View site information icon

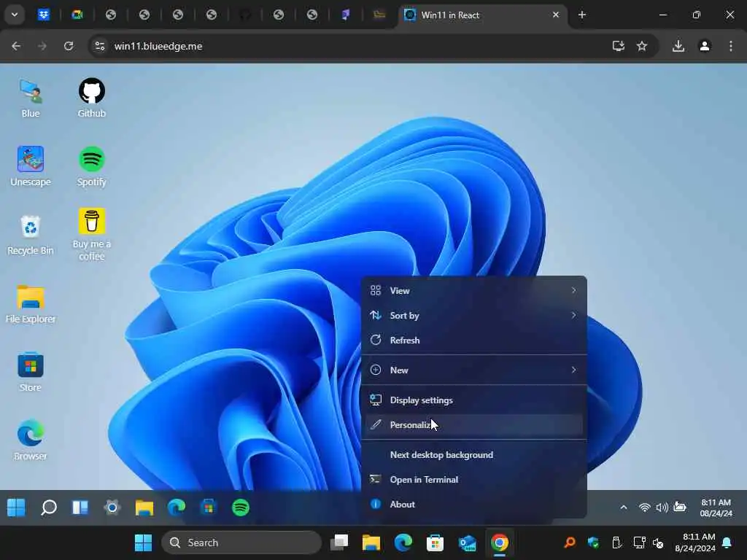coord(99,46)
